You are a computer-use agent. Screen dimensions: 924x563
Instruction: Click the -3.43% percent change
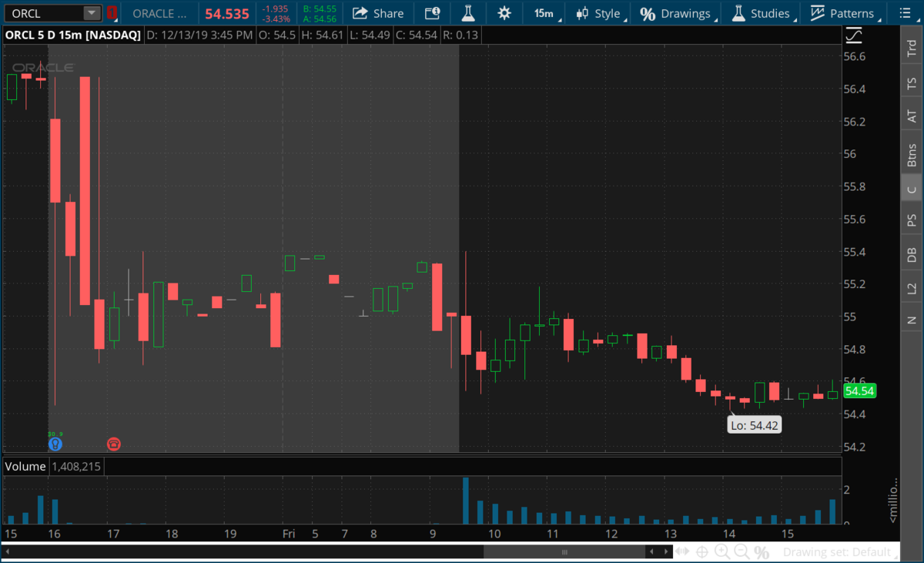[x=276, y=18]
